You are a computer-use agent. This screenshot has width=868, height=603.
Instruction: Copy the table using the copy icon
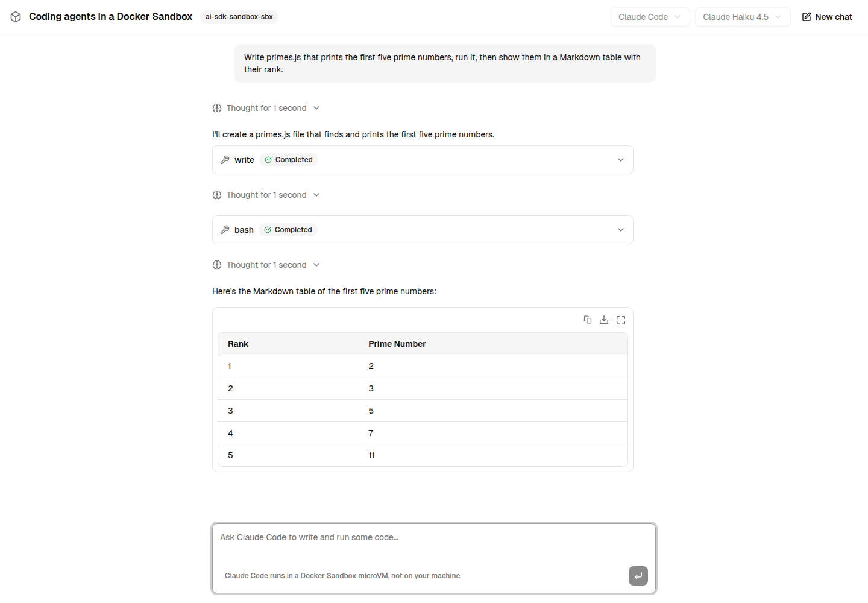click(588, 320)
